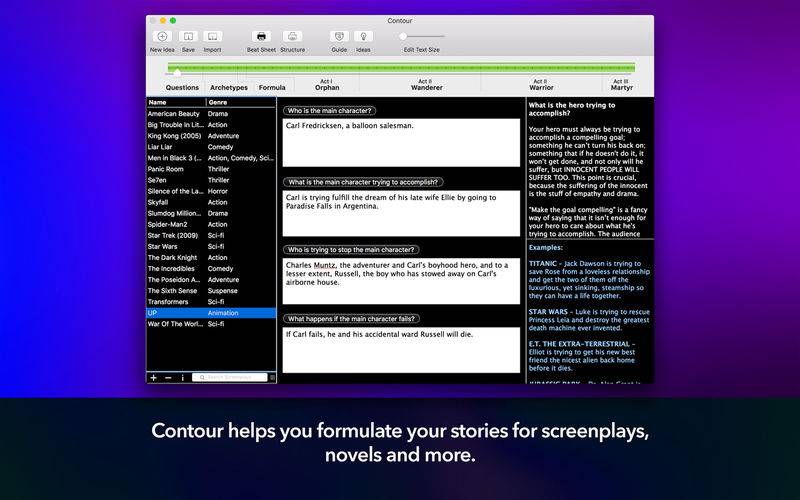Screen dimensions: 800x500
Task: Show Ideas with the lightbulb icon
Action: (363, 37)
